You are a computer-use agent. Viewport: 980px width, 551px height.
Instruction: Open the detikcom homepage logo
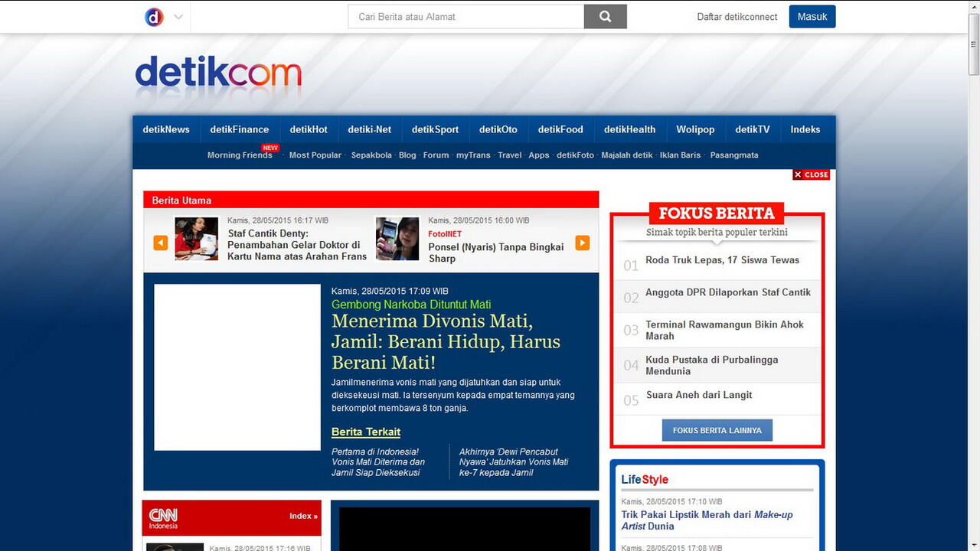(218, 74)
